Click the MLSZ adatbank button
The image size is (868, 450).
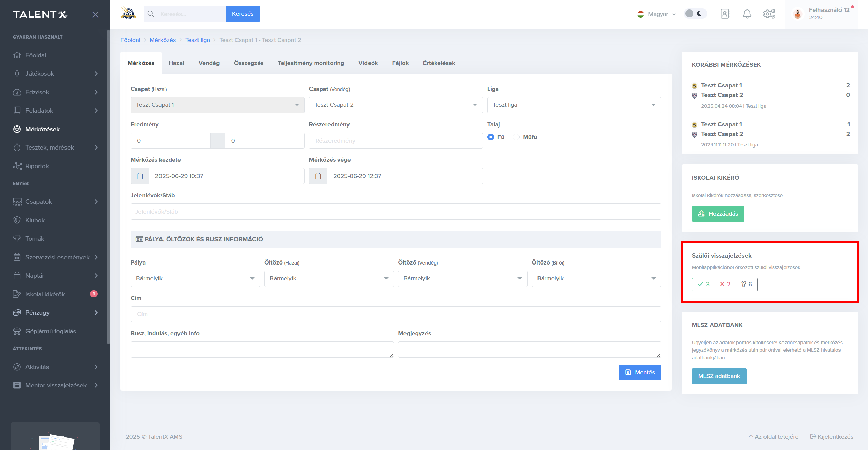click(719, 376)
